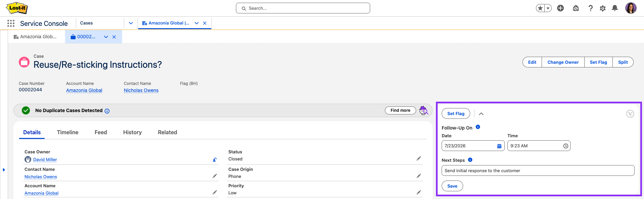Open the Salesforce Help question mark
The image size is (644, 199).
[591, 8]
